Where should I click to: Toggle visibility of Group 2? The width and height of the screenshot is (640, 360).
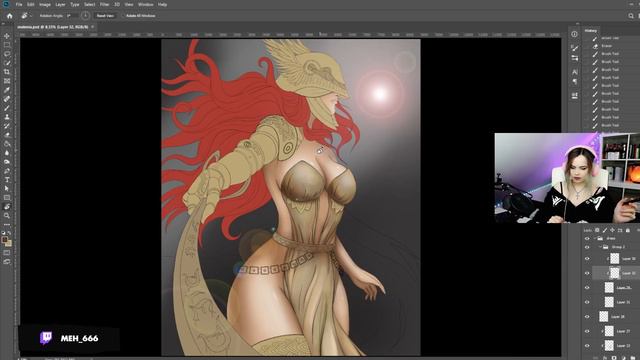[587, 247]
